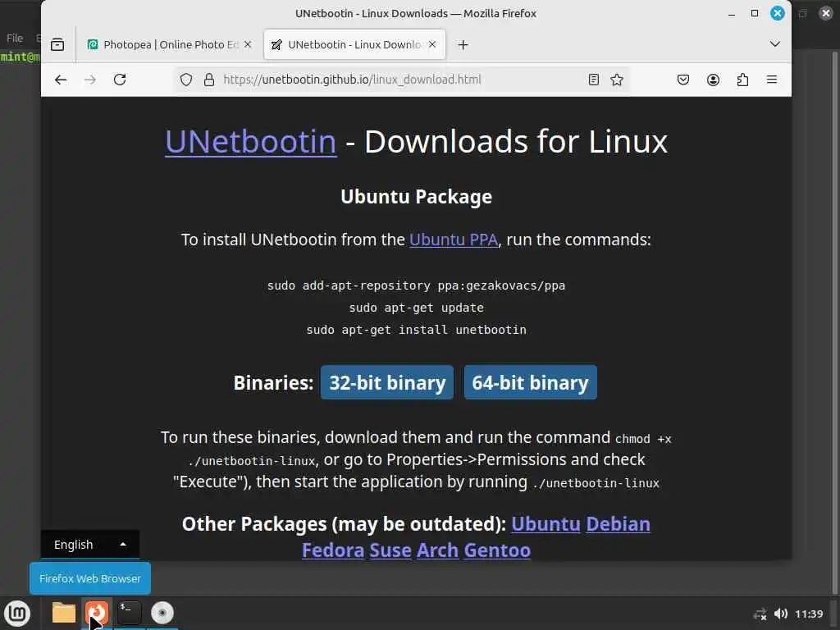Close the UNetbootin tab
Image resolution: width=840 pixels, height=630 pixels.
(x=432, y=44)
